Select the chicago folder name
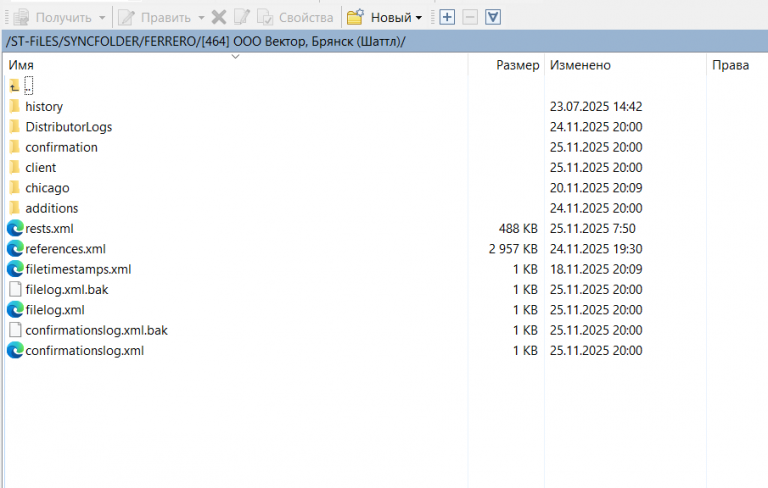The width and height of the screenshot is (768, 488). (47, 188)
